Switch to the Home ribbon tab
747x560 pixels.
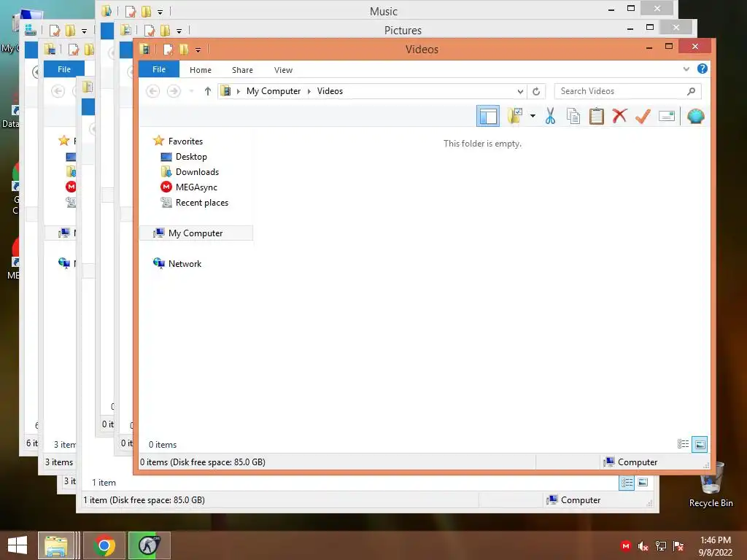click(x=200, y=70)
